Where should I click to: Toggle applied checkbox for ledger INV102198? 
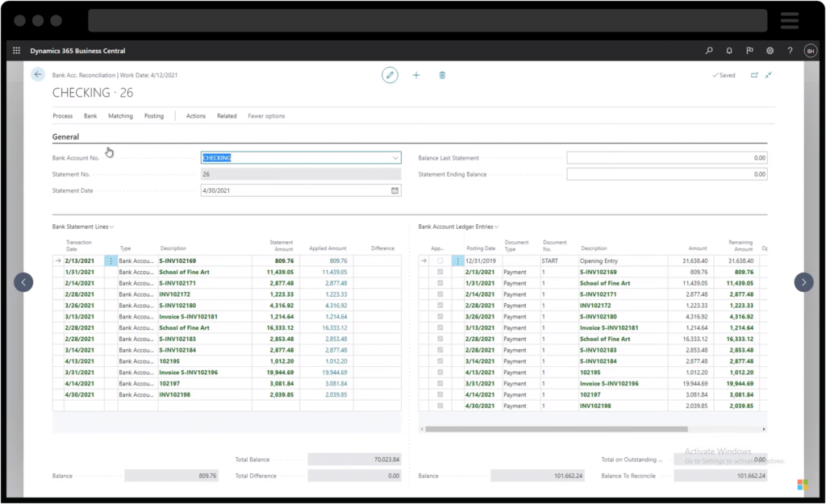tap(440, 406)
